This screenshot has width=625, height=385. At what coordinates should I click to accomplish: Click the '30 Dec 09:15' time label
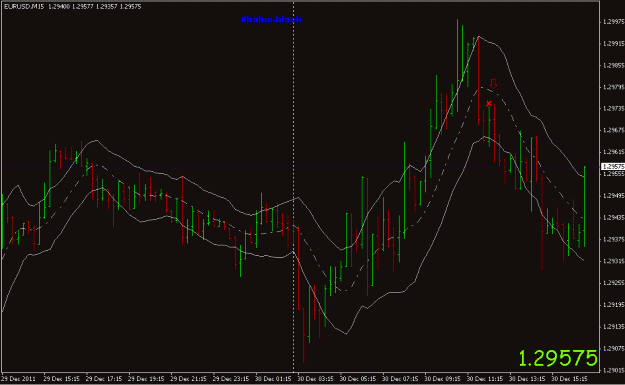442,379
